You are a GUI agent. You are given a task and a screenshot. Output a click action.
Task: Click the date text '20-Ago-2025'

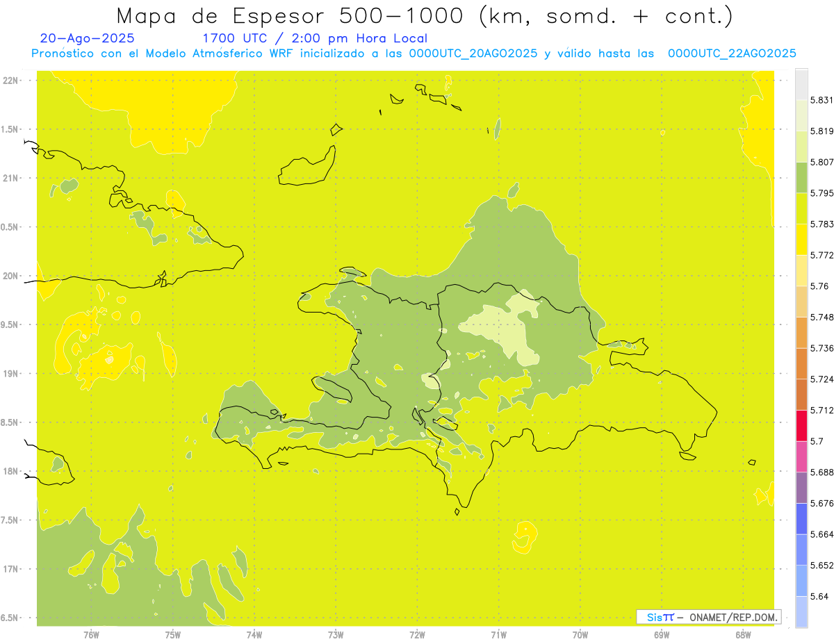tap(88, 38)
